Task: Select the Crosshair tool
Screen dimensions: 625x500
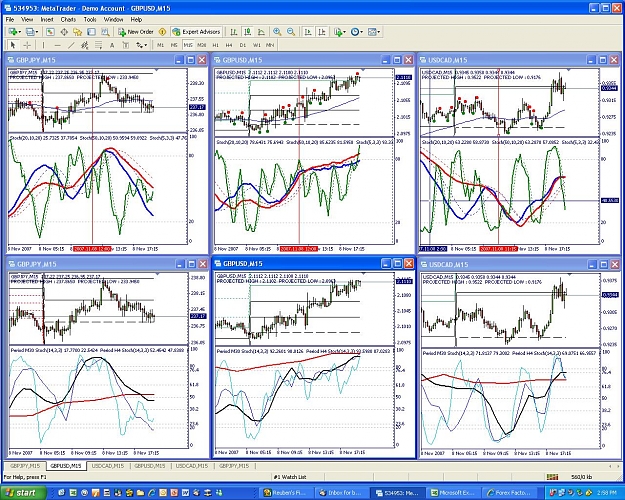Action: click(27, 45)
